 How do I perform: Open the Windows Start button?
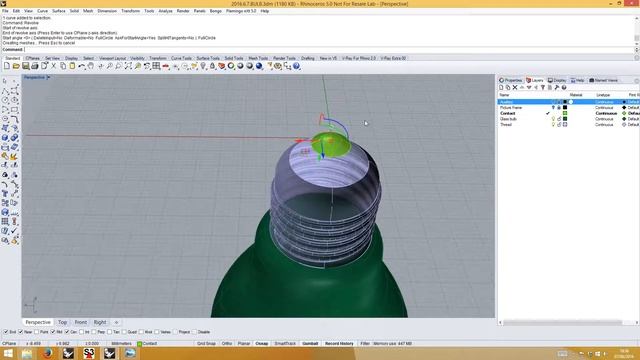(8, 353)
